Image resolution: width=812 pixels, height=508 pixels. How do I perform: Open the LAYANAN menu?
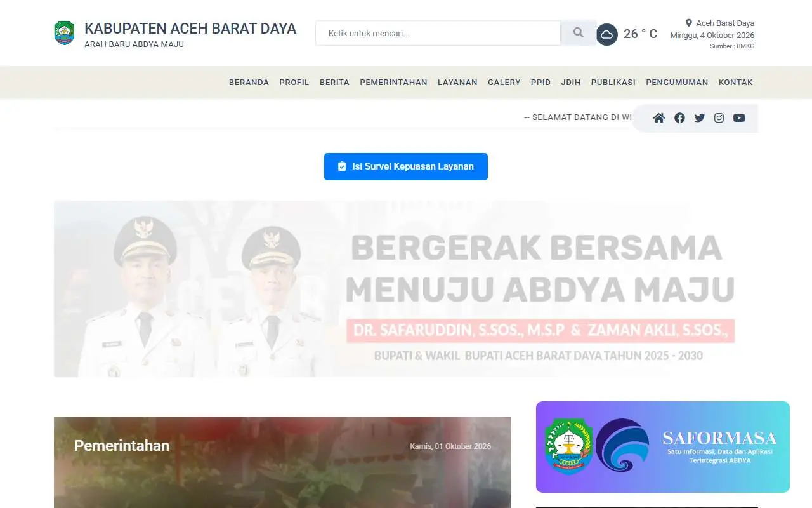point(457,83)
